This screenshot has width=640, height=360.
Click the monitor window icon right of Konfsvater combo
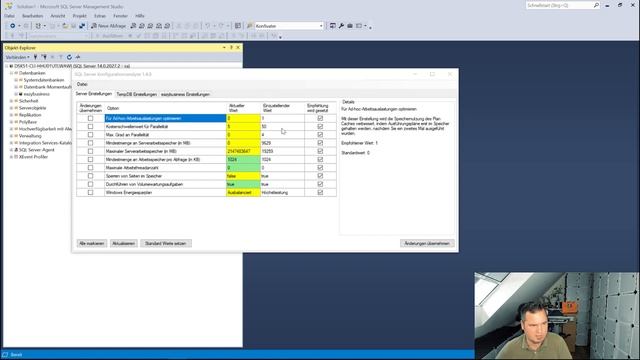click(333, 26)
